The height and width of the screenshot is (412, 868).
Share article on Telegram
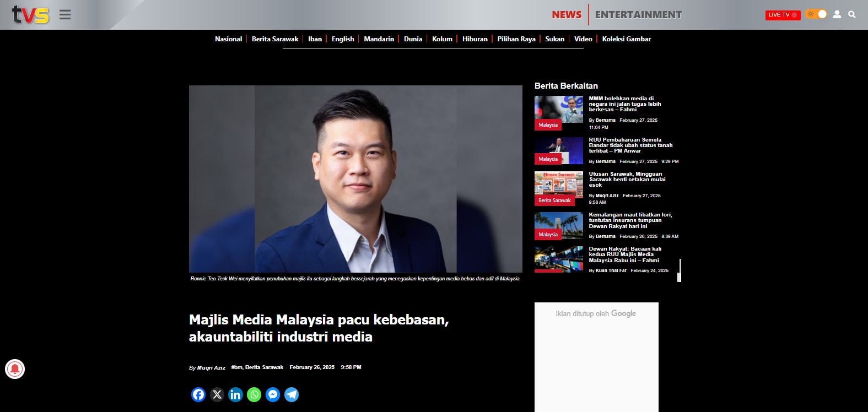coord(292,394)
